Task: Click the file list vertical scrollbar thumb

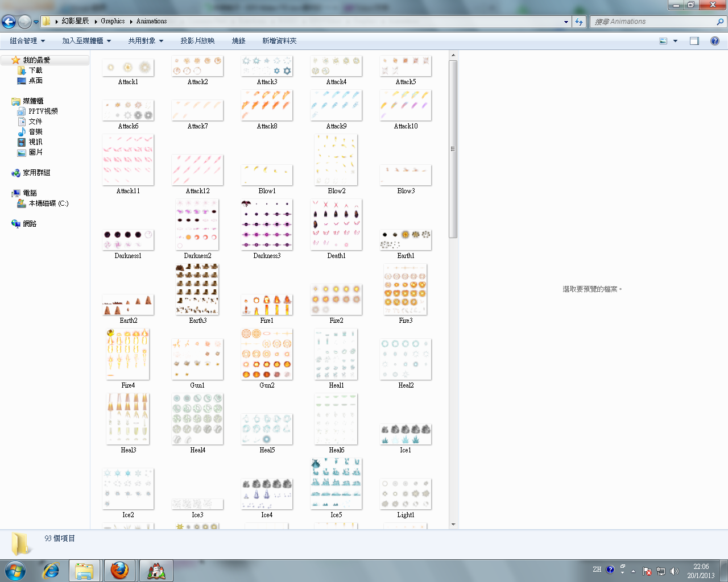Action: click(453, 149)
